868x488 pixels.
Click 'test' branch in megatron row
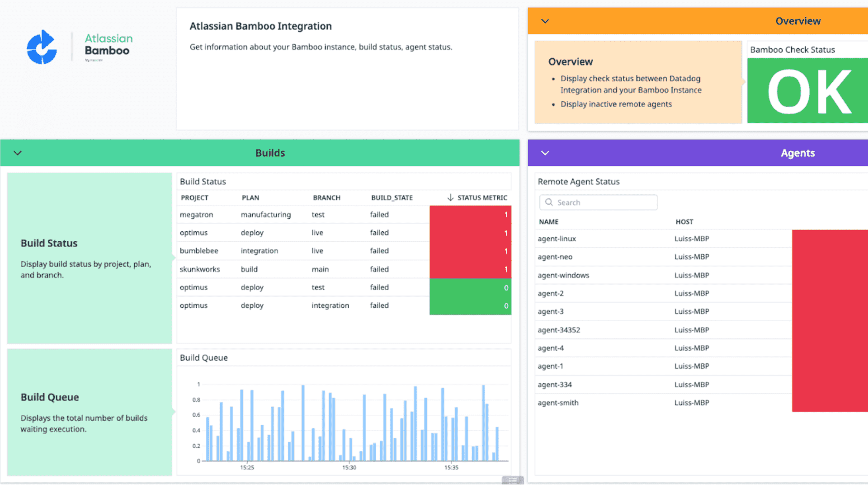[x=318, y=215]
